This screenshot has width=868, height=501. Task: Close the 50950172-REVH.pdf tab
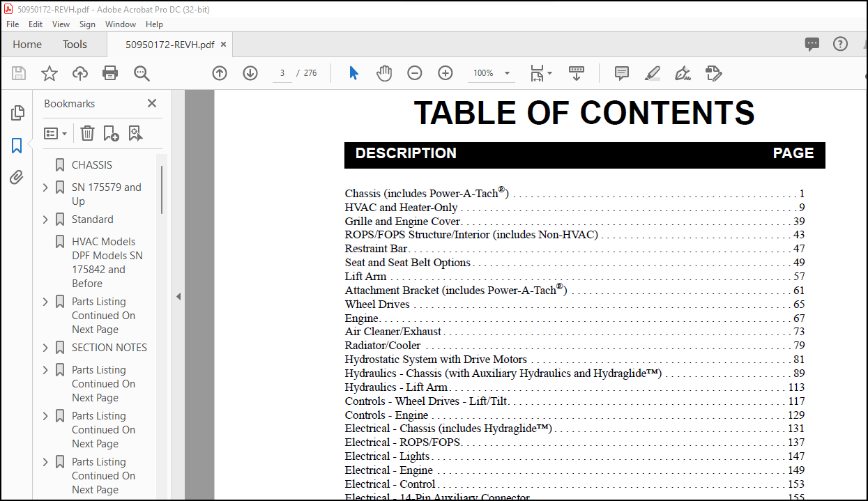(224, 44)
